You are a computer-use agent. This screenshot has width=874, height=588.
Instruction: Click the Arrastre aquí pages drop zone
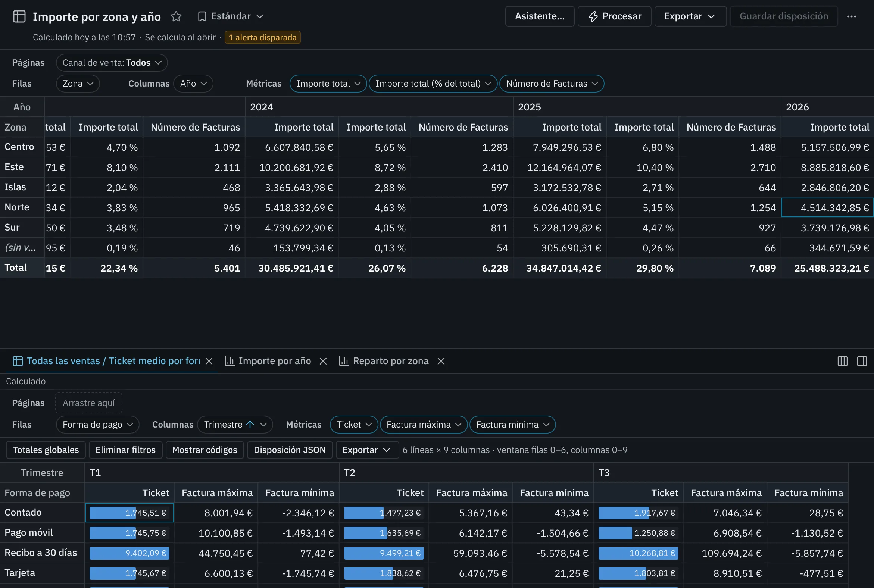click(88, 403)
